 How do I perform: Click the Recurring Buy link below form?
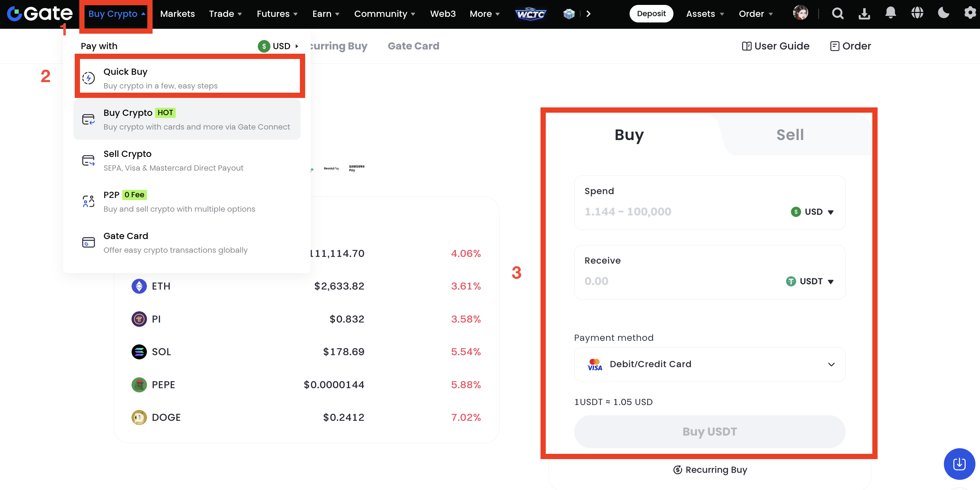tap(710, 469)
